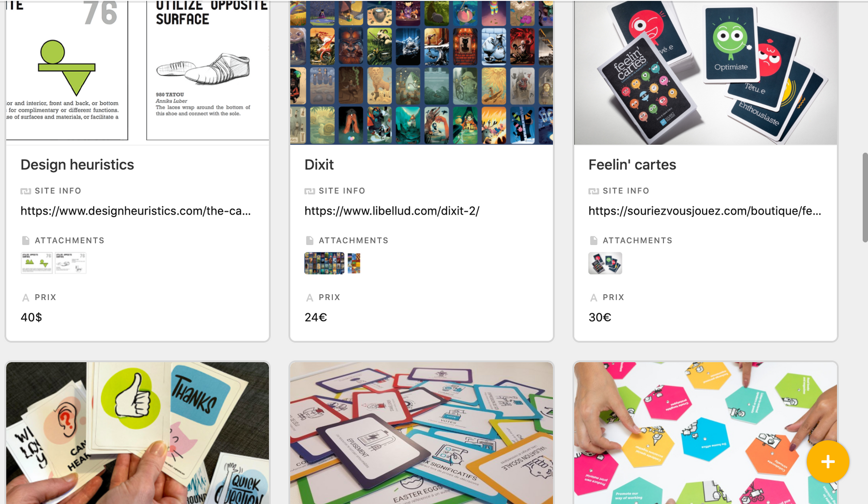868x504 pixels.
Task: Click Prix text icon on Design heuristics card
Action: [x=26, y=298]
